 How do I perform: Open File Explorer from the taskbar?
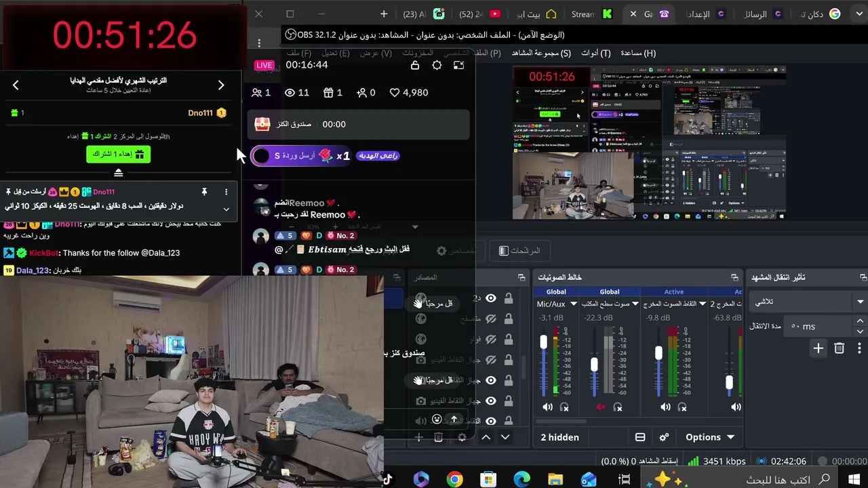point(555,479)
